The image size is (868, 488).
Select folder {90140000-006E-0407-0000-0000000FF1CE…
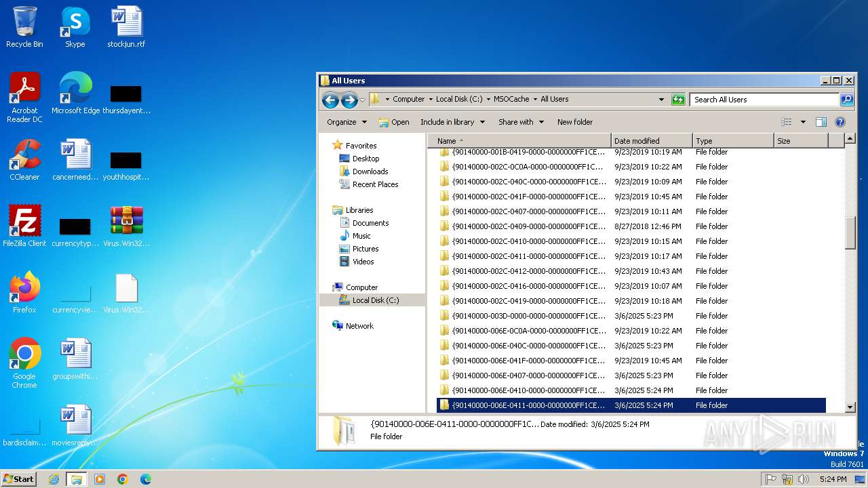click(x=631, y=375)
